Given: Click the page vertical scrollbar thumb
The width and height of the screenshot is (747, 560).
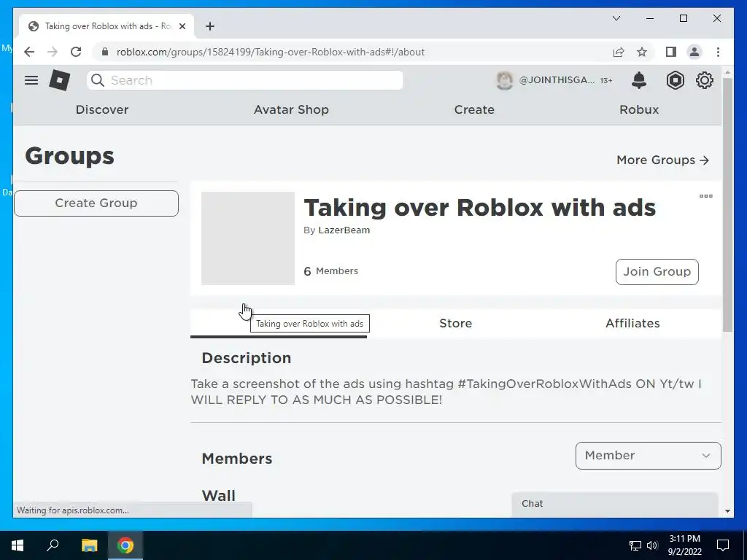Looking at the screenshot, I should [727, 205].
